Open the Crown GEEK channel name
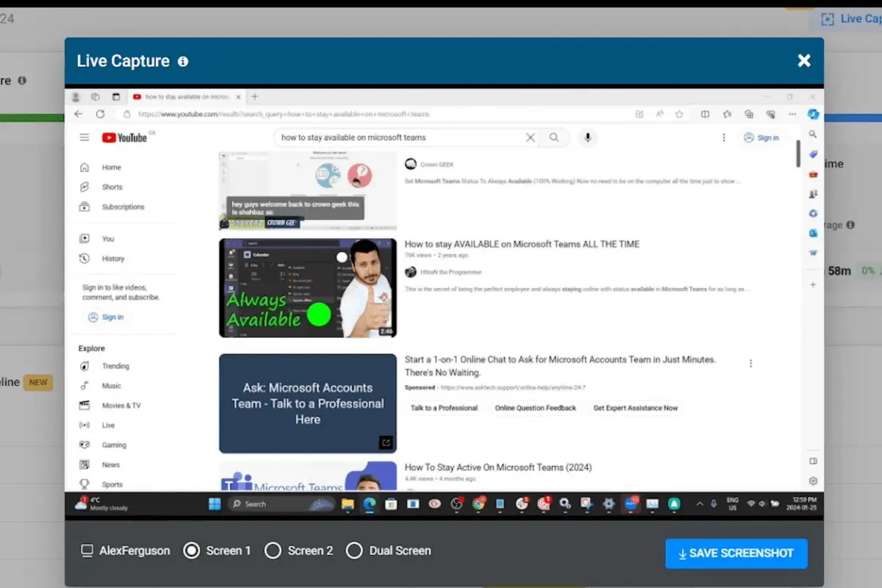 437,165
